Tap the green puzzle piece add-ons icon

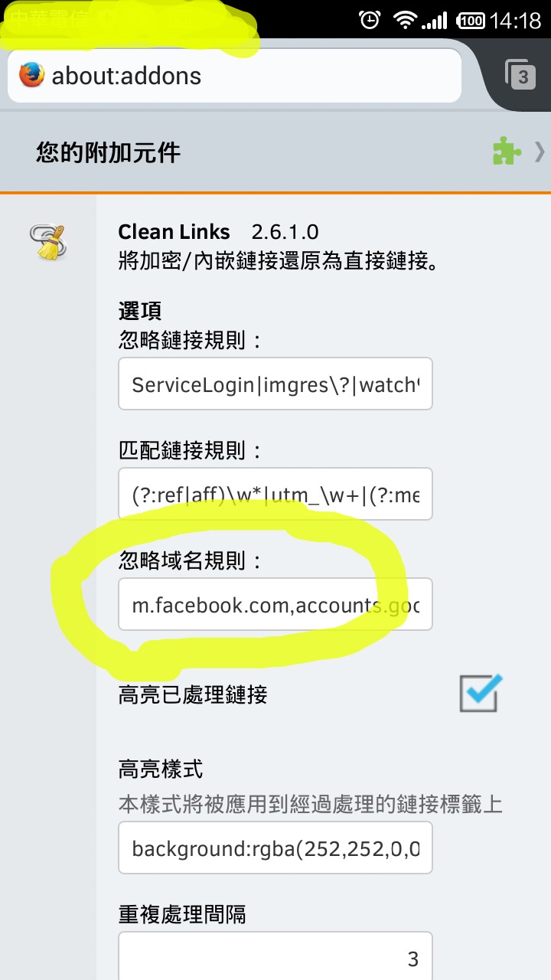point(507,151)
